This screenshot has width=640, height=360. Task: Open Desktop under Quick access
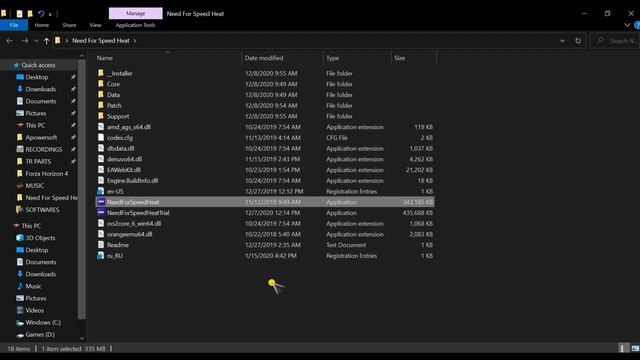pos(37,77)
